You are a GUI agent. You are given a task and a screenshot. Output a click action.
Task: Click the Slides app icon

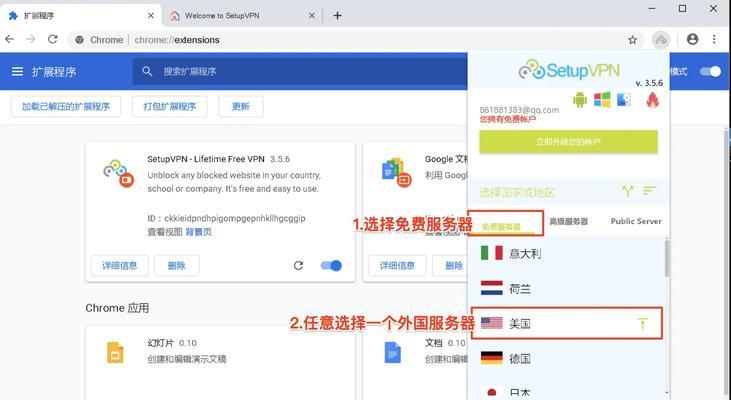pos(115,352)
